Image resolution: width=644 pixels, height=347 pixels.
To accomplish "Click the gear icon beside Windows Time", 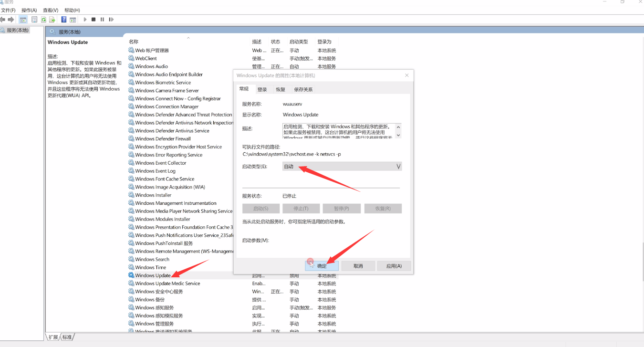I will [131, 267].
